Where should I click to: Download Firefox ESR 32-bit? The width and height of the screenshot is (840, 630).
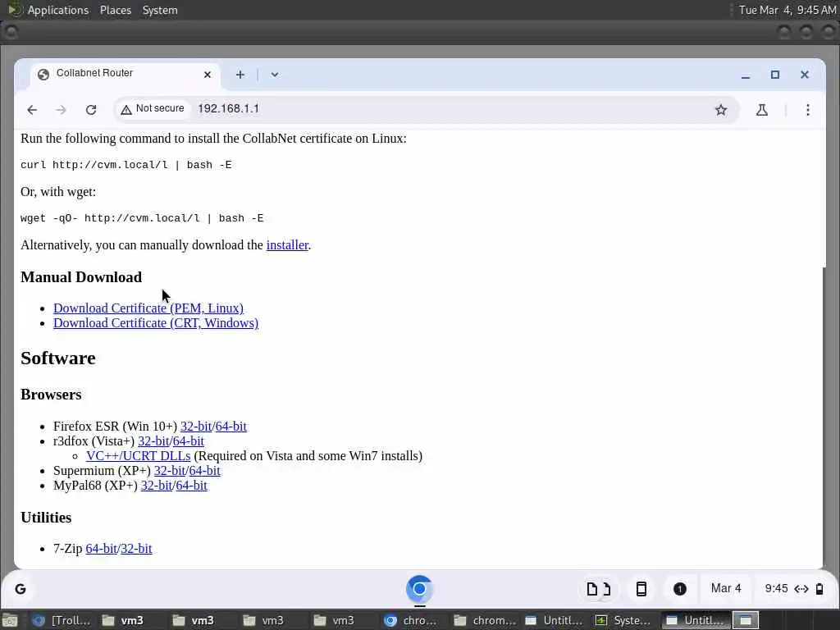pyautogui.click(x=196, y=427)
